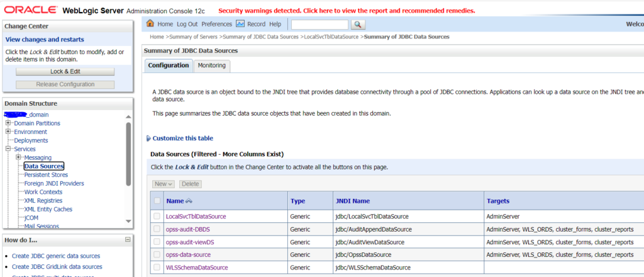The image size is (644, 277).
Task: Open opss-audit-DBDS data source link
Action: click(x=187, y=229)
